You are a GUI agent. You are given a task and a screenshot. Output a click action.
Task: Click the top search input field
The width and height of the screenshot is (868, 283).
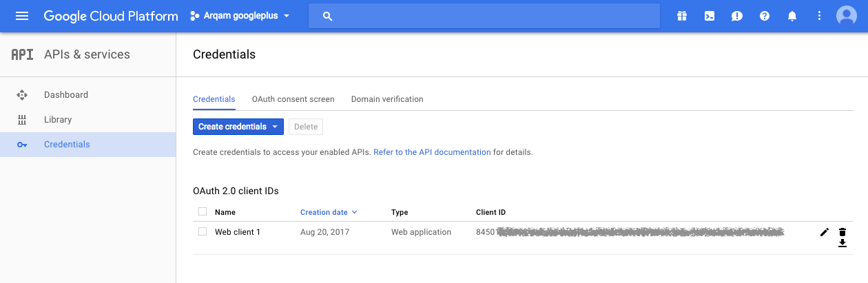(x=482, y=16)
